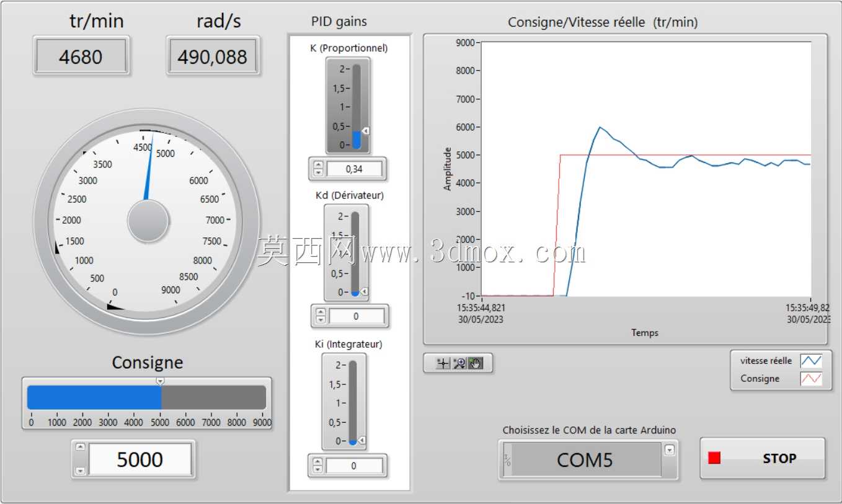This screenshot has width=842, height=504.
Task: Click the K (Proportionnel) vertical slider
Action: click(x=357, y=106)
